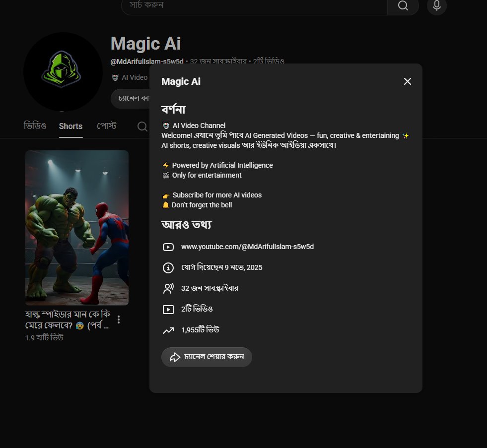Select the Shorts tab
This screenshot has width=487, height=448.
(x=71, y=127)
